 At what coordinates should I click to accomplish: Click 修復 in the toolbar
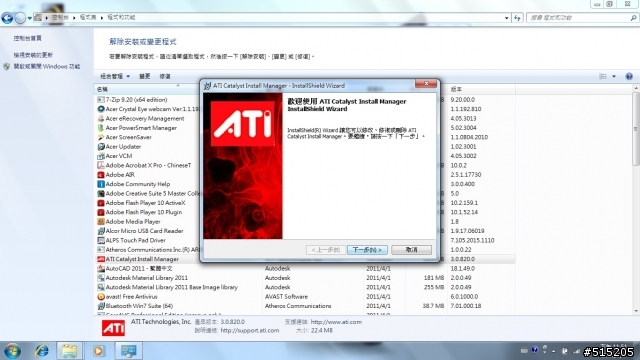[165, 76]
